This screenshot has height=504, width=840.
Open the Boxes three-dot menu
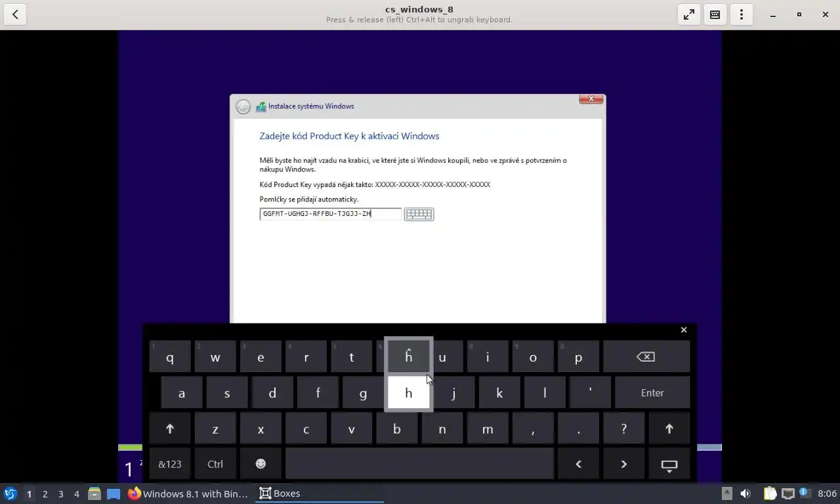pyautogui.click(x=742, y=14)
